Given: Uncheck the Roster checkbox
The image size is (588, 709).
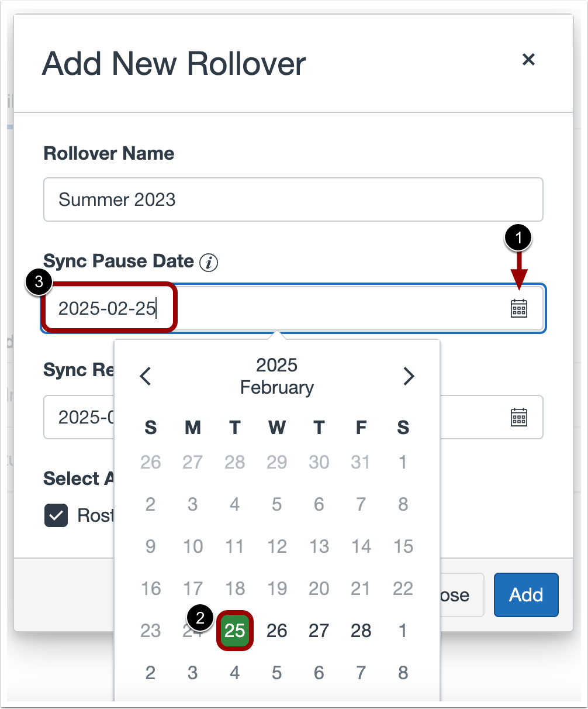Looking at the screenshot, I should (56, 515).
